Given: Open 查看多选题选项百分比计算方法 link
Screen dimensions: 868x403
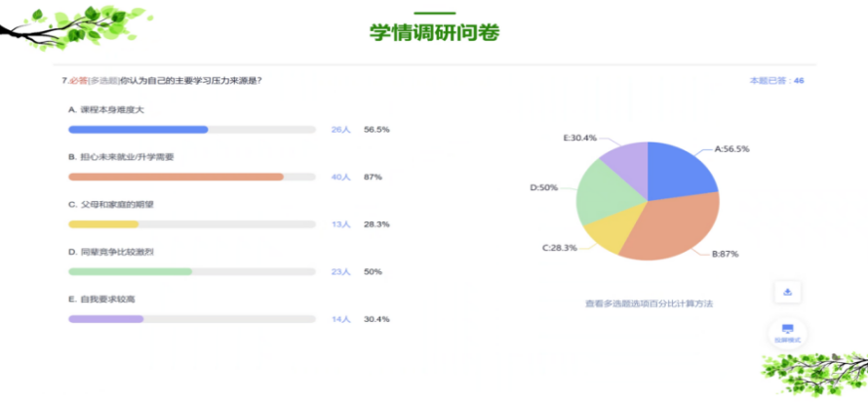Looking at the screenshot, I should coord(649,304).
